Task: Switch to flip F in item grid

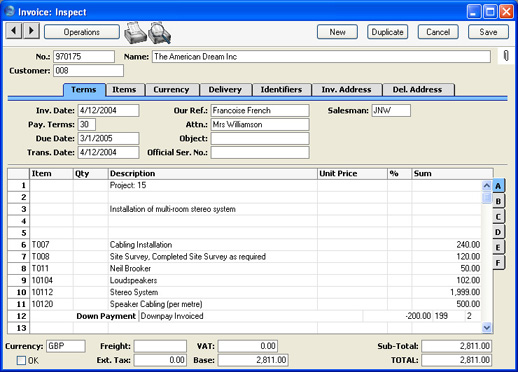Action: click(498, 263)
